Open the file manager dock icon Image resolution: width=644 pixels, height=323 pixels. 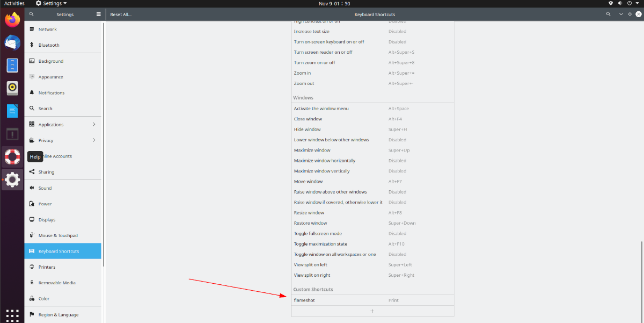click(x=12, y=65)
